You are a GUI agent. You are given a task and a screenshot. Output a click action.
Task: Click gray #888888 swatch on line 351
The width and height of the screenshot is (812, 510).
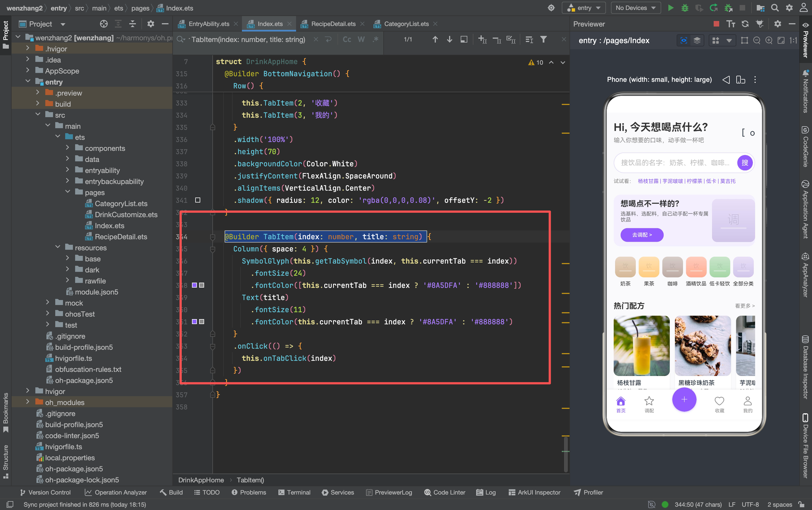pyautogui.click(x=202, y=322)
